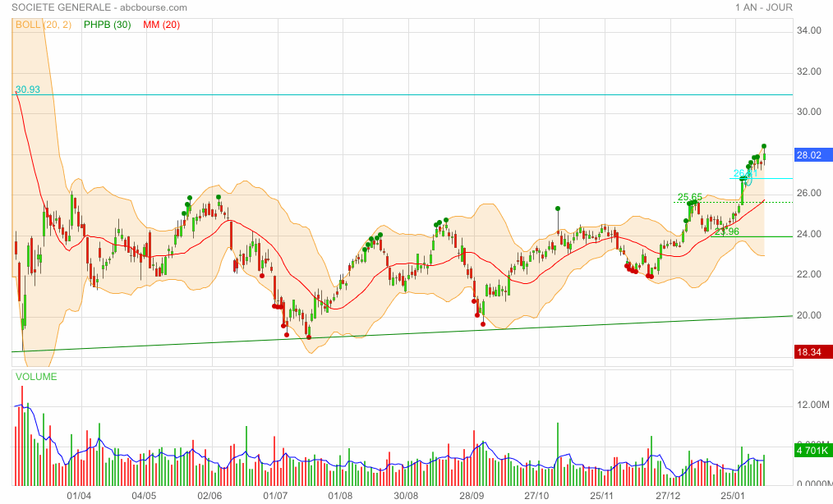Click the PHPB (30) indicator legend
The height and width of the screenshot is (504, 833).
click(x=108, y=25)
